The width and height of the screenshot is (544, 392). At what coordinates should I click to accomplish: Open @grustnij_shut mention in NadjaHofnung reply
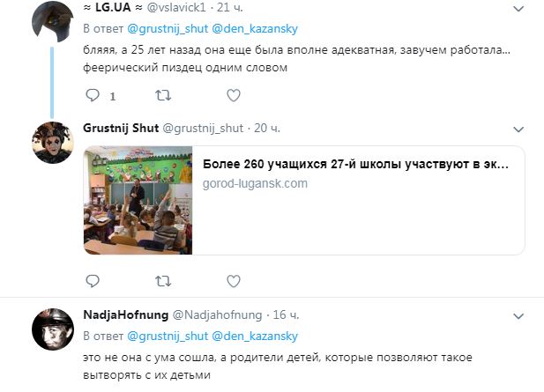coord(168,337)
